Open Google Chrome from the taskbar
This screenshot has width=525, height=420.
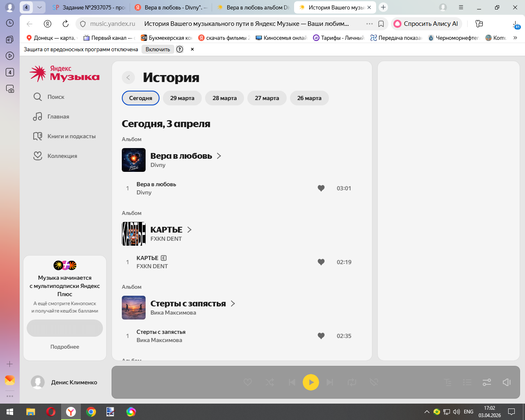click(x=91, y=412)
